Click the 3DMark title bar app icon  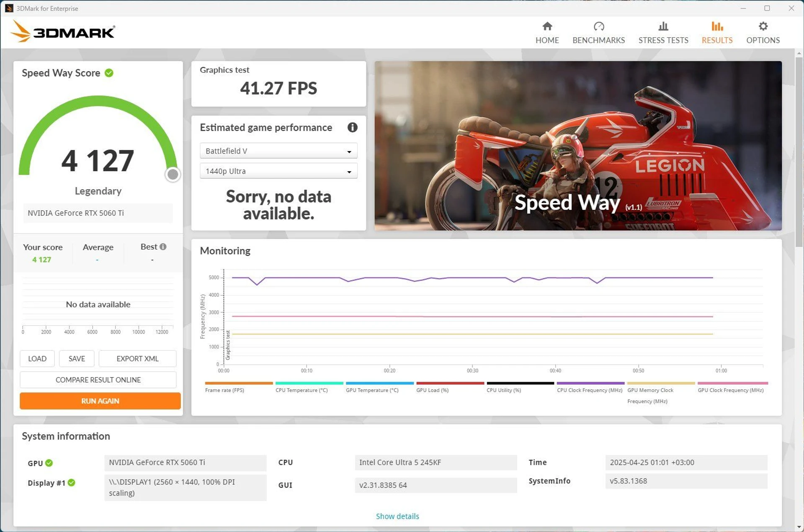[x=9, y=8]
